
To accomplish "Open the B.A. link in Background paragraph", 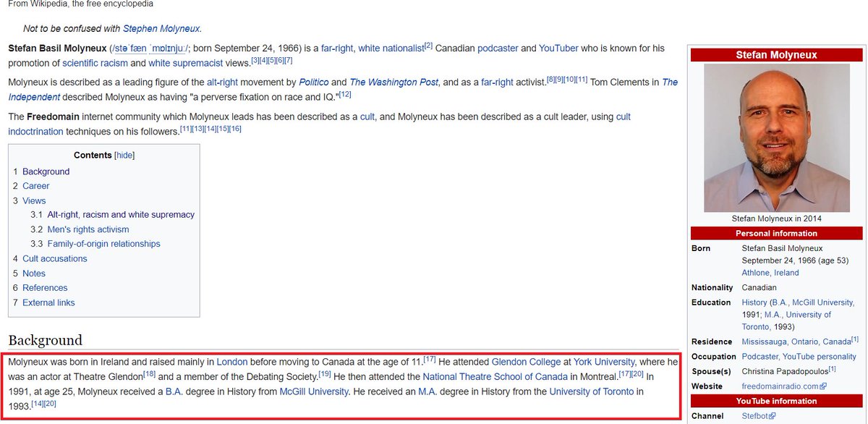I will 173,391.
